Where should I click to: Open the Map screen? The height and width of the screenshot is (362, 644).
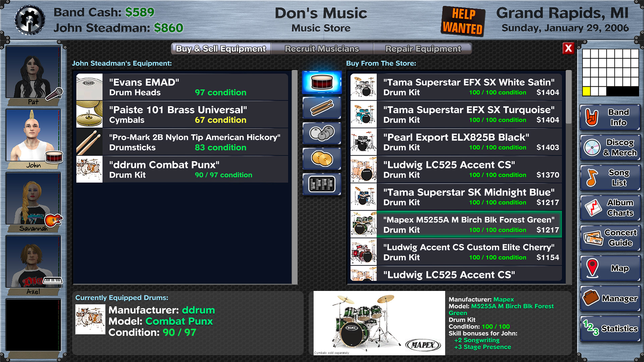pyautogui.click(x=610, y=268)
